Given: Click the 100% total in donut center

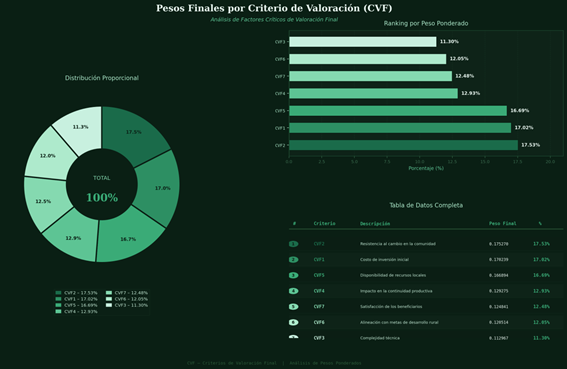Looking at the screenshot, I should [x=102, y=198].
